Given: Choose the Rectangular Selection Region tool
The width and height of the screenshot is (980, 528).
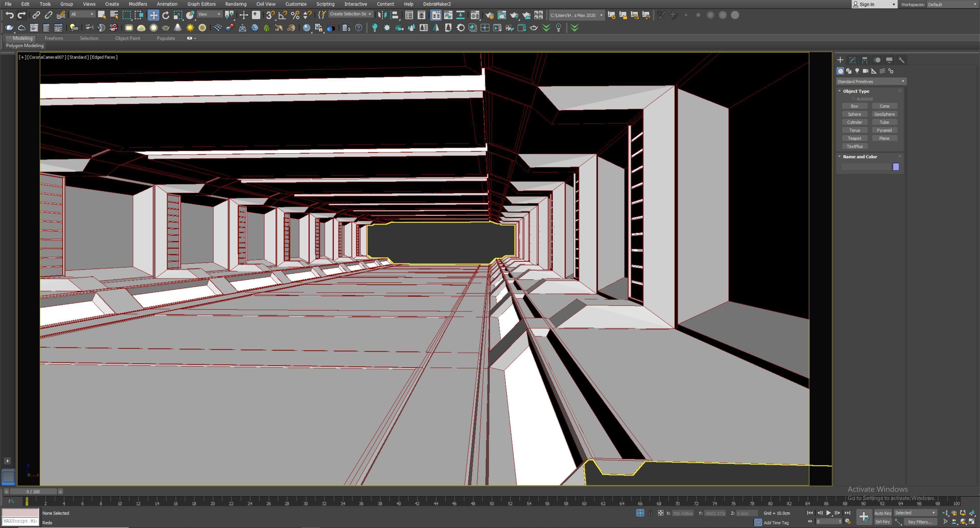Looking at the screenshot, I should tap(126, 15).
